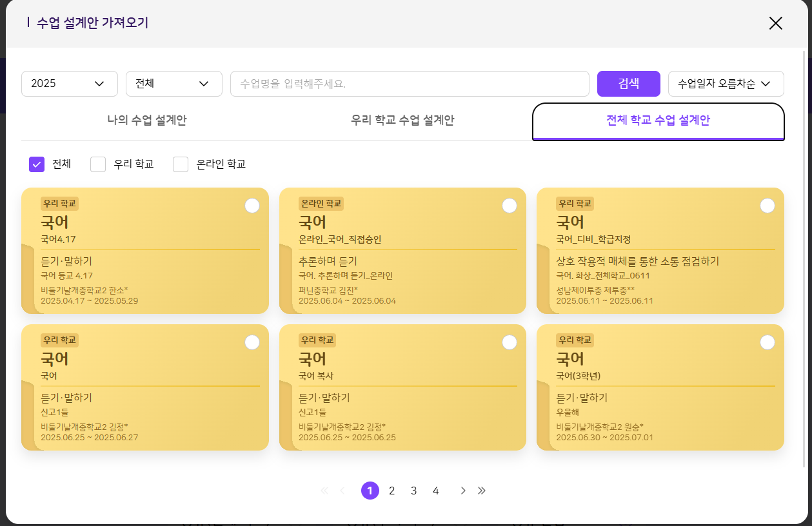
Task: Go to previous page arrow in pagination
Action: (x=342, y=491)
